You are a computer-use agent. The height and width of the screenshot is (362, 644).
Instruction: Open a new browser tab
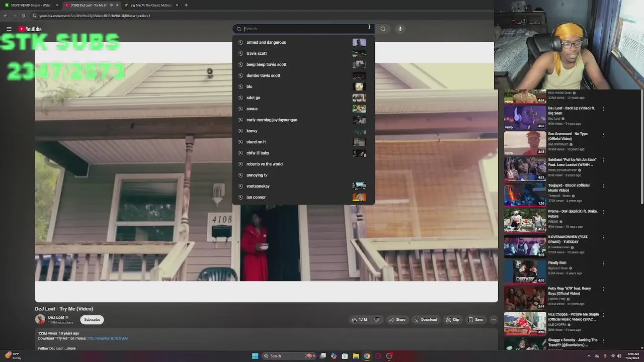click(x=186, y=5)
